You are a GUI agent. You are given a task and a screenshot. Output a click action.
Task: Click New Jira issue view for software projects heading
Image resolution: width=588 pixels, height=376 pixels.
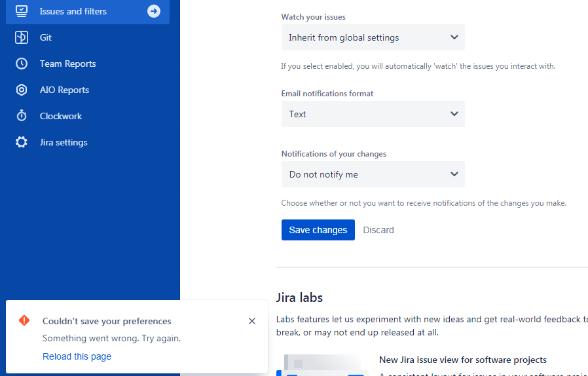coord(463,360)
